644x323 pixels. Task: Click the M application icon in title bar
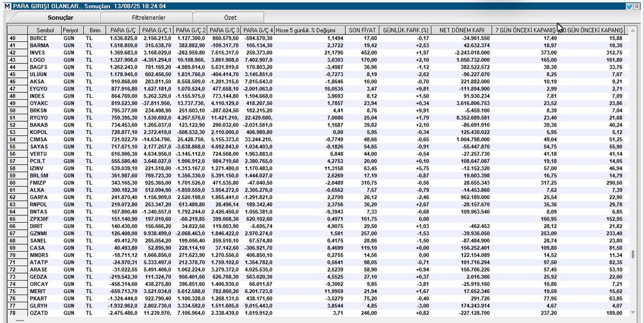(6, 6)
